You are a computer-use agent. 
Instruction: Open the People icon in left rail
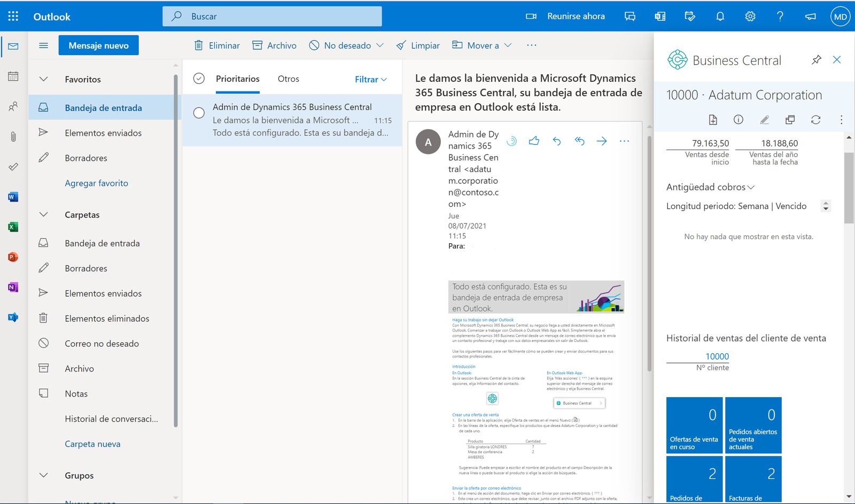click(13, 106)
